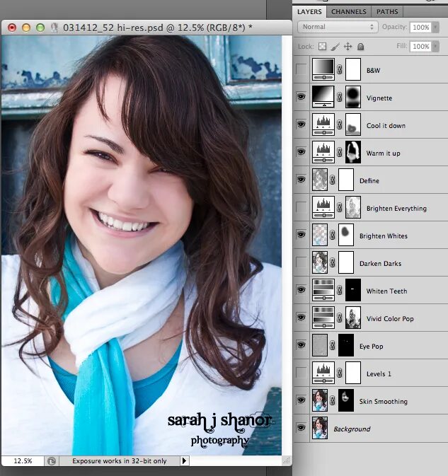Open the Fill slider arrow

[x=436, y=47]
